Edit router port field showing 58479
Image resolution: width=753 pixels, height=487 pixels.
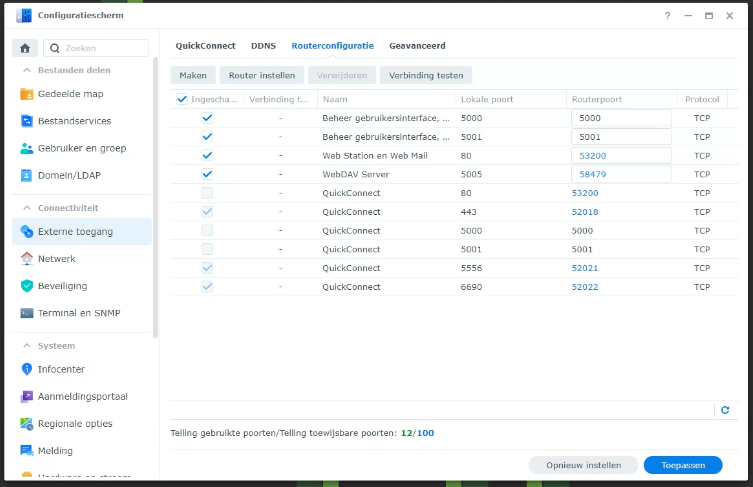tap(621, 174)
